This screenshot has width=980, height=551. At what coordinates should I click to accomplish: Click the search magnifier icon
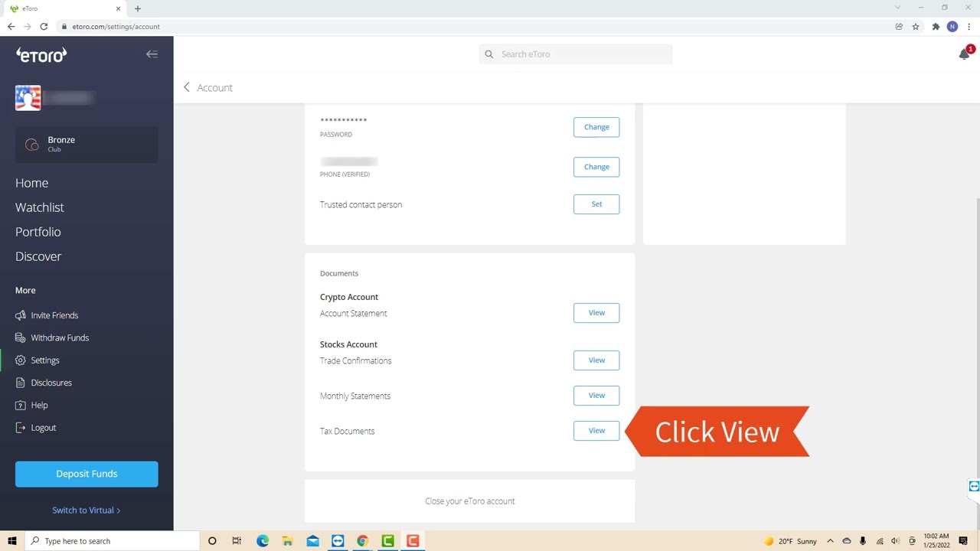[x=489, y=54]
